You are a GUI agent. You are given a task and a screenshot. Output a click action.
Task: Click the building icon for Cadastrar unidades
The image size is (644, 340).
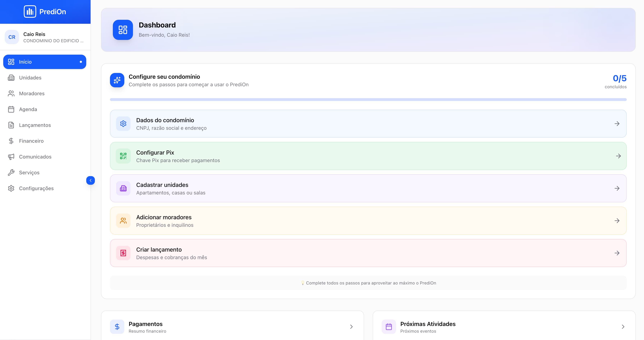click(123, 188)
